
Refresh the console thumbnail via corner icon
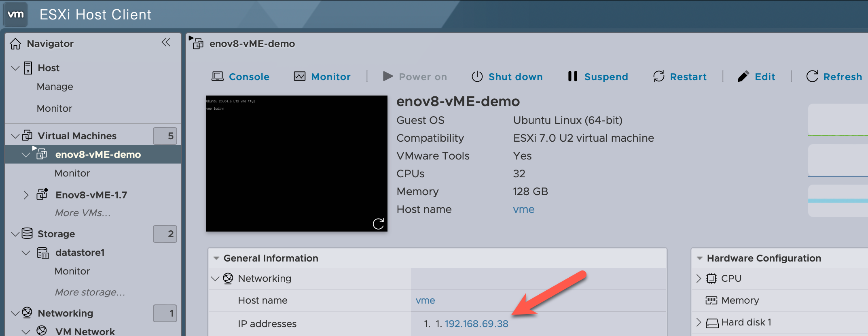click(378, 224)
